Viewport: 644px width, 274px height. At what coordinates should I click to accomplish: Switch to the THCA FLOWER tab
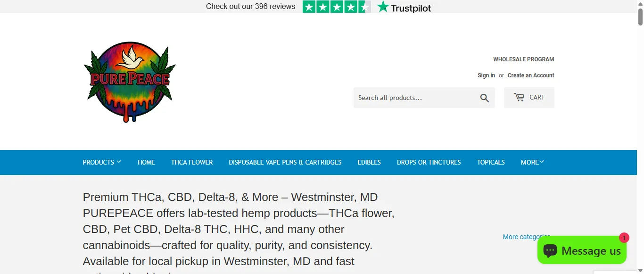click(192, 162)
